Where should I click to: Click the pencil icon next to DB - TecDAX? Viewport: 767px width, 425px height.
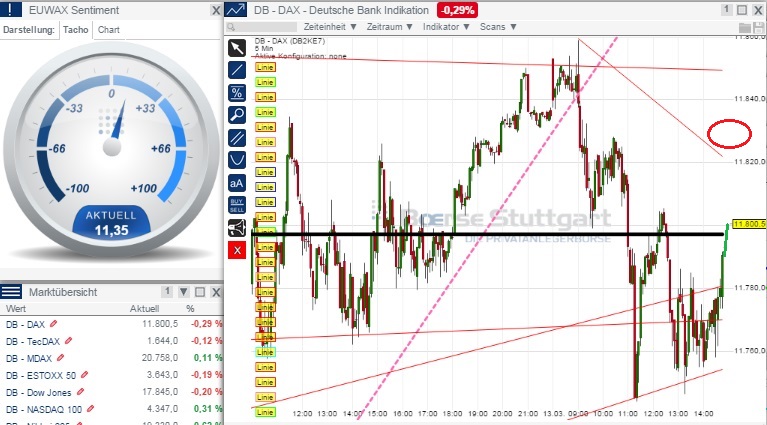68,340
